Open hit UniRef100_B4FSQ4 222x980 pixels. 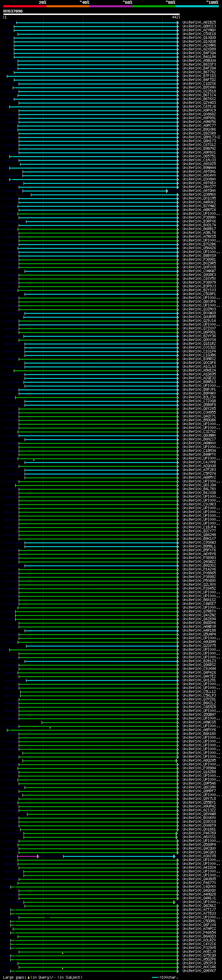tap(199, 53)
